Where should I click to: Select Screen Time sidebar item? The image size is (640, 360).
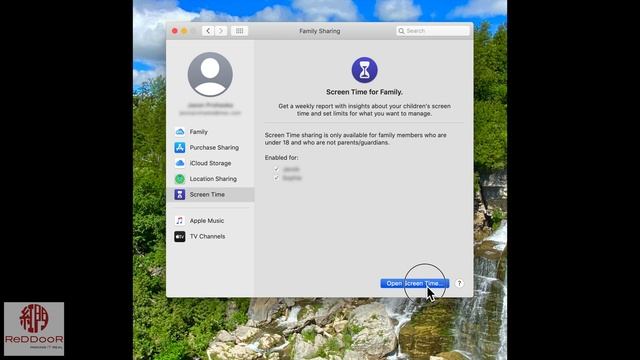pyautogui.click(x=211, y=194)
